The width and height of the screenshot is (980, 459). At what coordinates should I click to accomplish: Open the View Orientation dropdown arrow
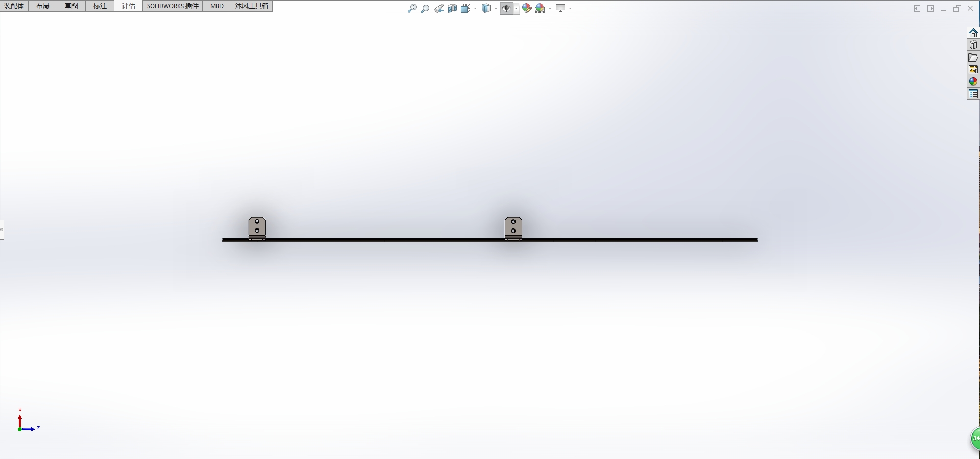475,8
